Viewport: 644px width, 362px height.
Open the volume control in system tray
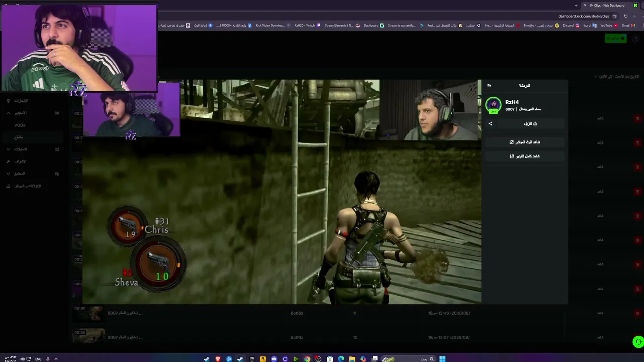click(22, 359)
